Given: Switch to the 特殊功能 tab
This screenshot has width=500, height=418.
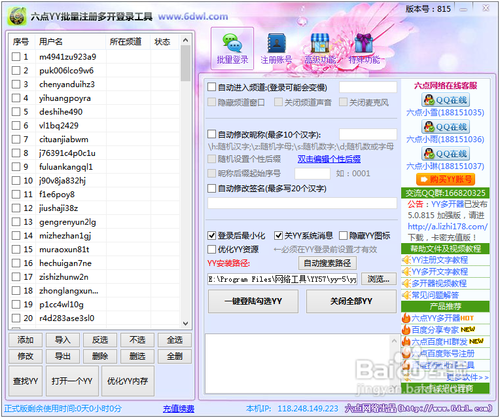Looking at the screenshot, I should 364,49.
